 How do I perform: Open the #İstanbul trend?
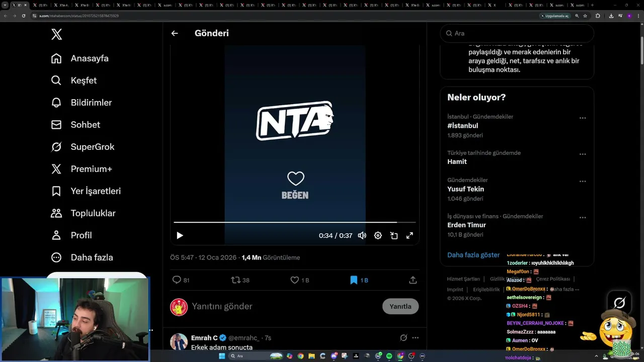pyautogui.click(x=463, y=126)
